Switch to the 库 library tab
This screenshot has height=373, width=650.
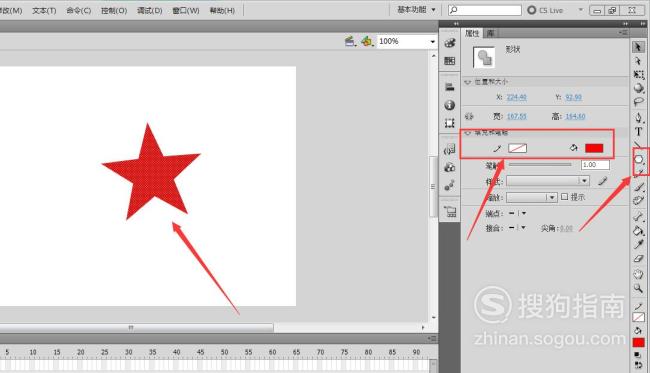click(x=490, y=33)
